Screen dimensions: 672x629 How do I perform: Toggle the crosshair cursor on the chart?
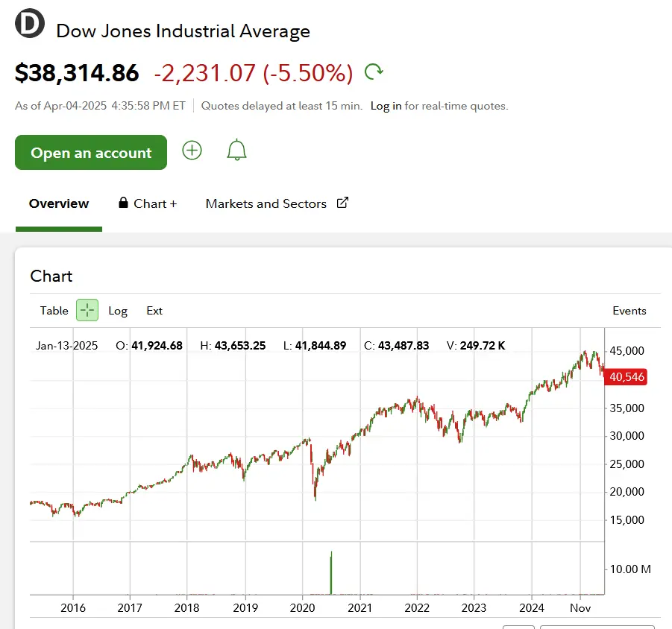click(x=88, y=311)
